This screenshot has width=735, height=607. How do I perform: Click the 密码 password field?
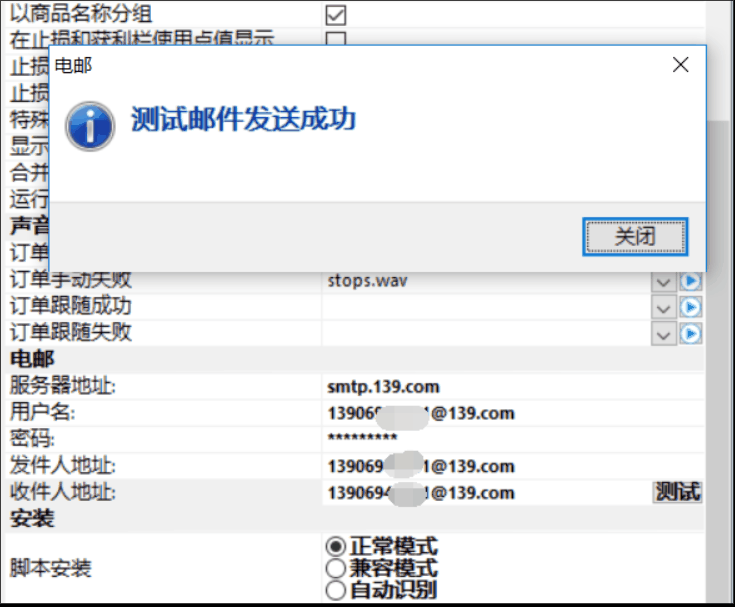(480, 439)
